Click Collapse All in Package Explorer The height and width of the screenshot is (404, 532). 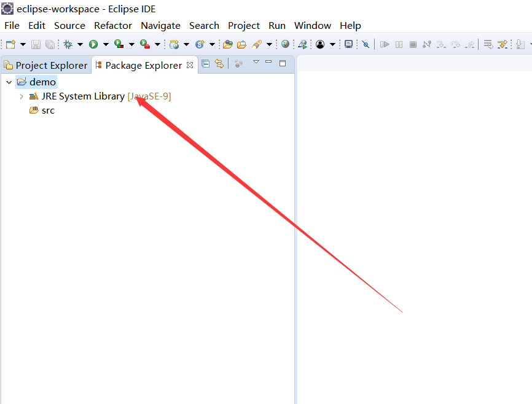click(x=206, y=63)
